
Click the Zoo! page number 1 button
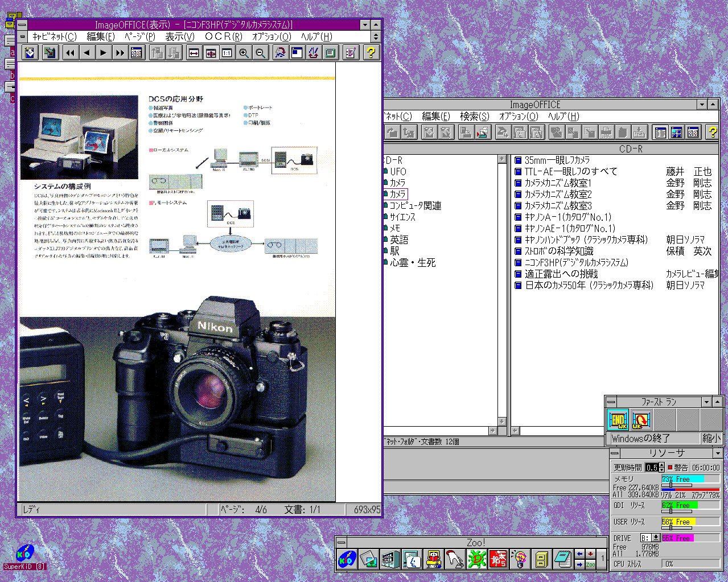602,559
